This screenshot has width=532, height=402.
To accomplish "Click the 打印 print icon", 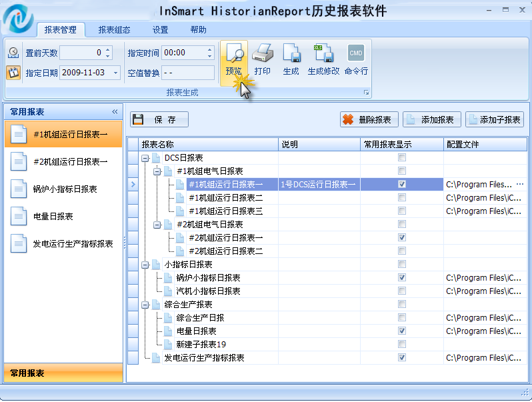I will coord(262,53).
